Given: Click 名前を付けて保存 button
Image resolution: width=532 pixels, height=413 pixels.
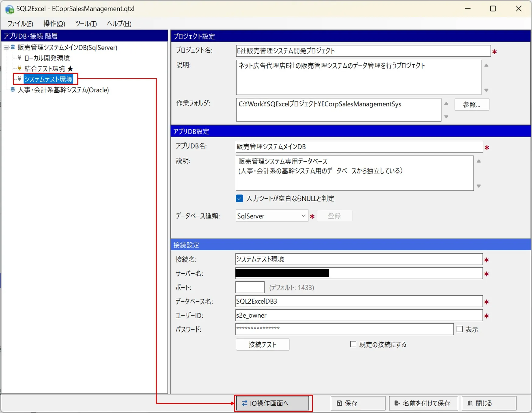Looking at the screenshot, I should click(424, 403).
